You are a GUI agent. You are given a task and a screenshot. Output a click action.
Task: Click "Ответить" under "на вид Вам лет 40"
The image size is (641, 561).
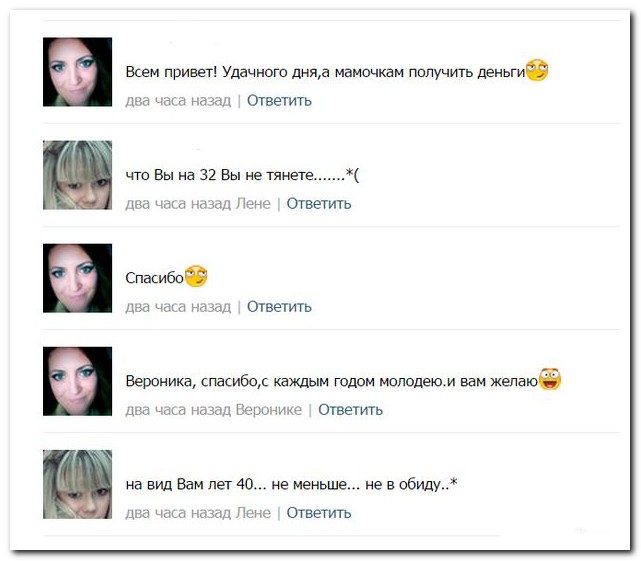[319, 513]
